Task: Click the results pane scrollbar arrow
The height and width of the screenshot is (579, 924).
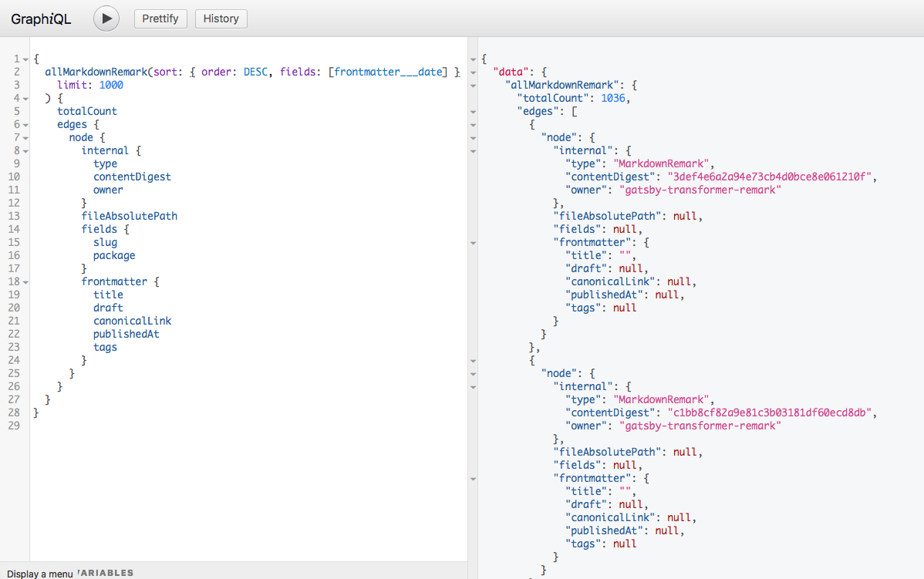Action: [x=473, y=59]
